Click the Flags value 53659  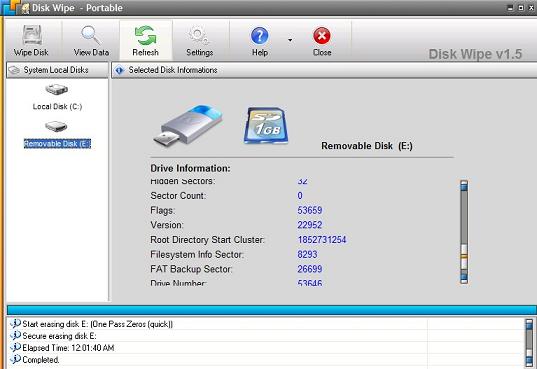310,210
